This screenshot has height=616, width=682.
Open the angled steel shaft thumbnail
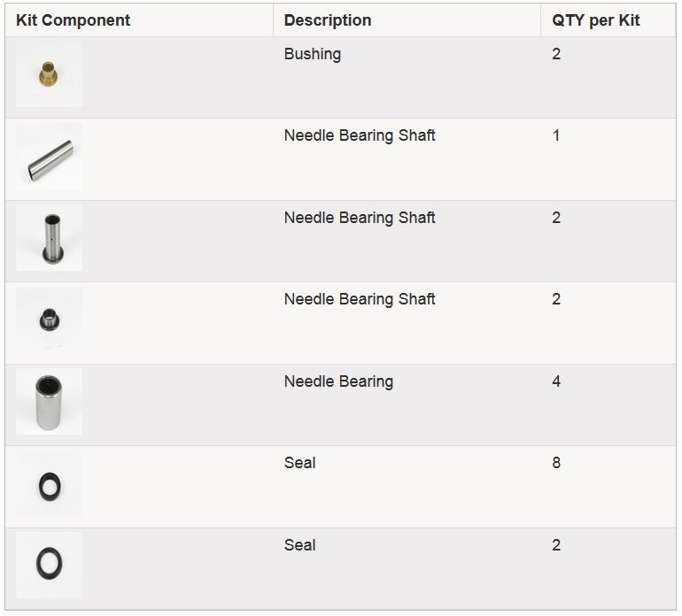click(x=49, y=156)
